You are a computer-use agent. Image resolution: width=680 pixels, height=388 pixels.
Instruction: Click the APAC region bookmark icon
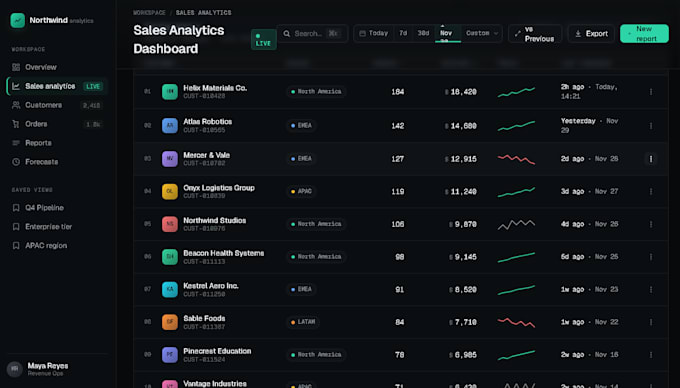click(x=16, y=245)
